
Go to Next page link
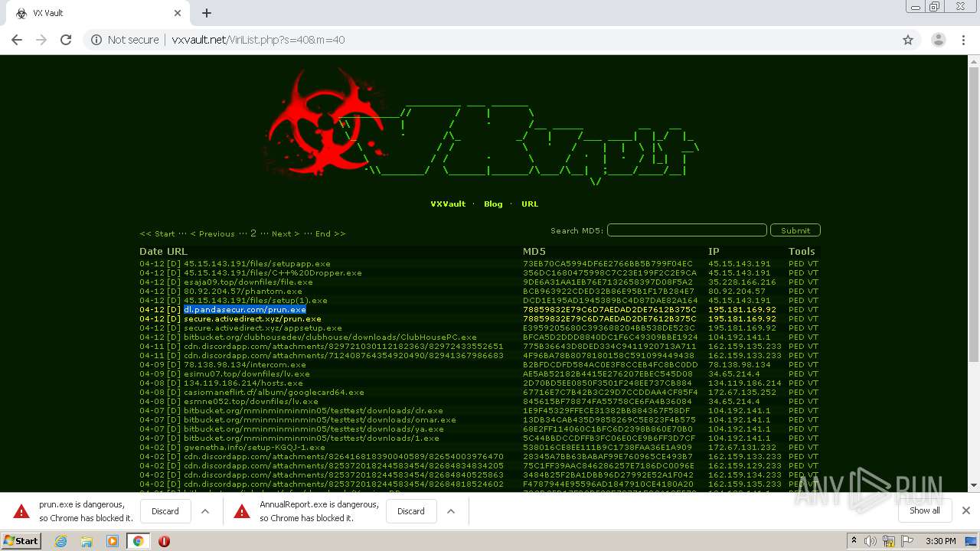(286, 233)
